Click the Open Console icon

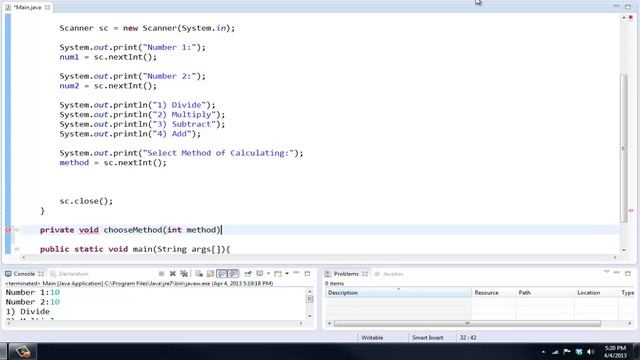coord(278,273)
